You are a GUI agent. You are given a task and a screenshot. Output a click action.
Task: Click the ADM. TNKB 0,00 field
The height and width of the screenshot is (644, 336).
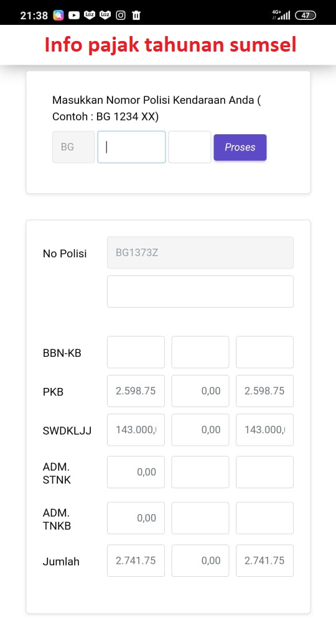coord(136,518)
